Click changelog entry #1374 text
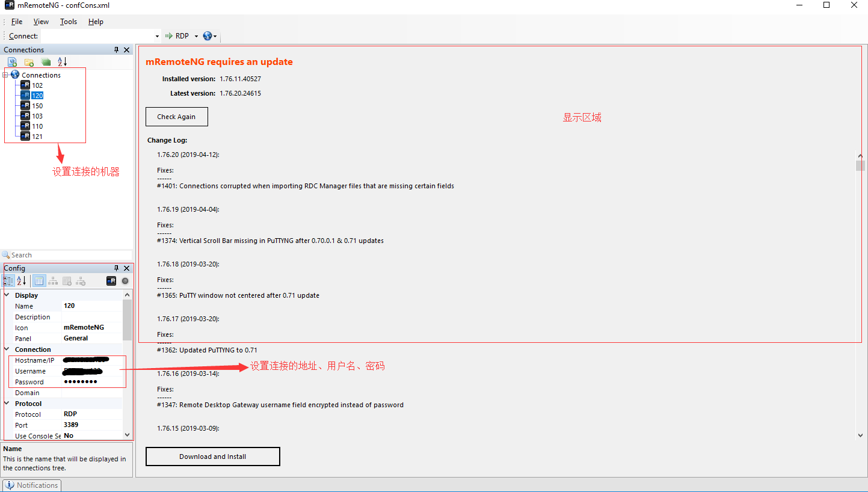The height and width of the screenshot is (492, 868). (x=270, y=241)
